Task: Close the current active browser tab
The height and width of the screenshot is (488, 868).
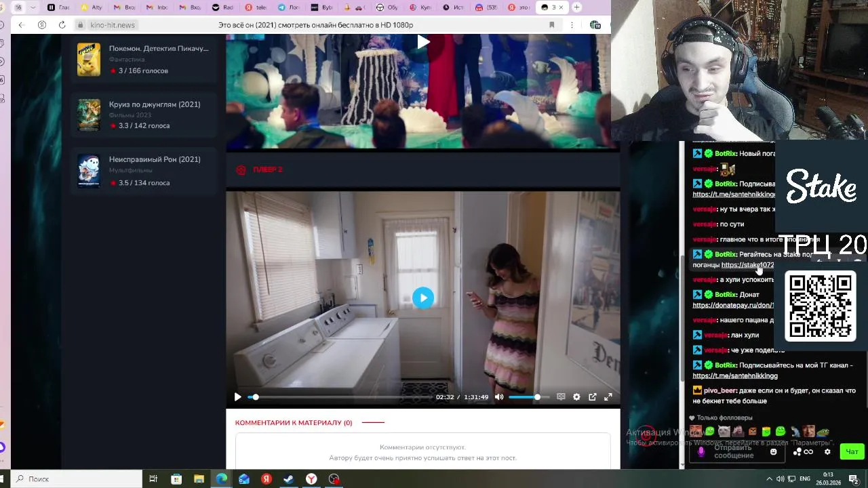Action: coord(561,7)
